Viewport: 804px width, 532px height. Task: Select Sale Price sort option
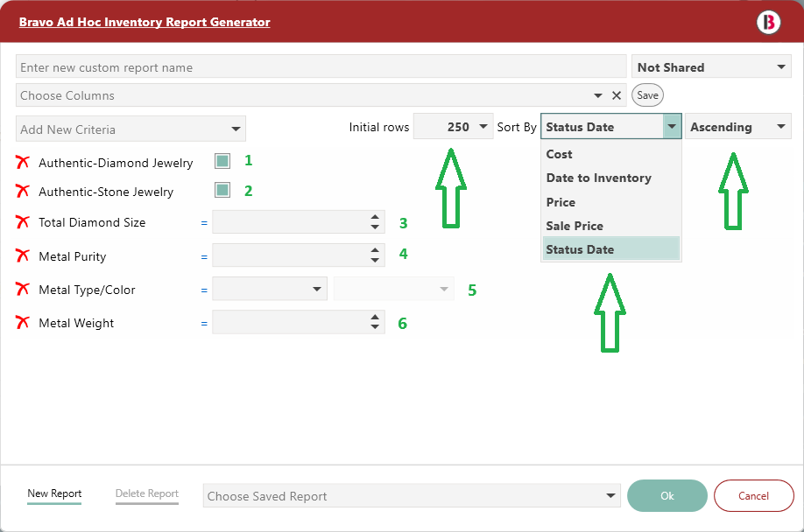pos(610,226)
